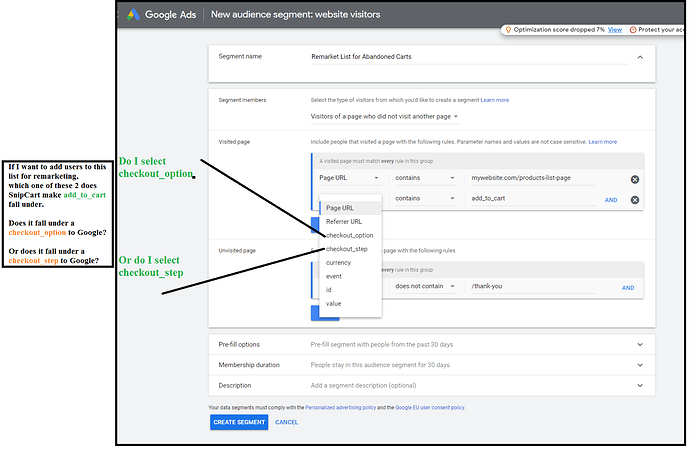Open Learn more link in Segment members
Image resolution: width=690 pixels, height=449 pixels.
495,100
